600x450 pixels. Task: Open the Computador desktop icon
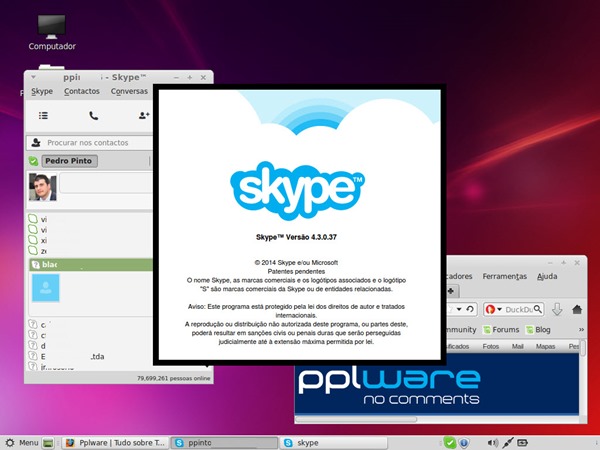click(x=52, y=32)
